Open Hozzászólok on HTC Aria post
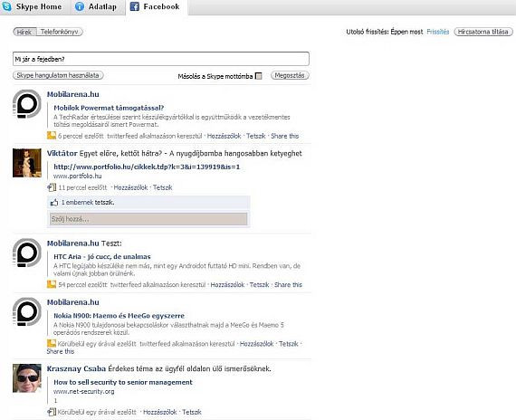Image resolution: width=516 pixels, height=420 pixels. pos(227,285)
